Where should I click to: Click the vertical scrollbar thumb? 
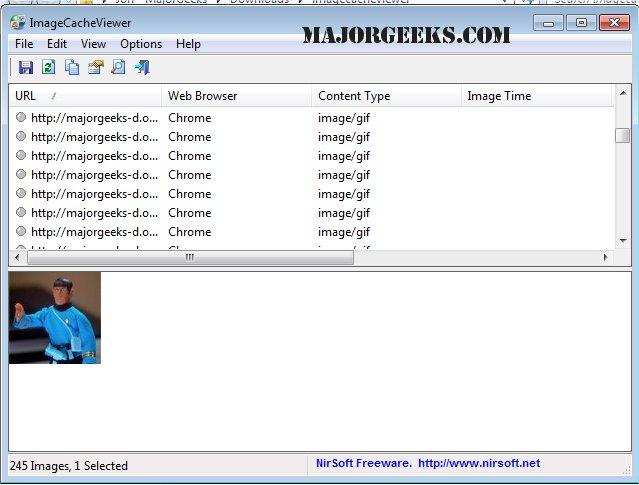tap(623, 136)
